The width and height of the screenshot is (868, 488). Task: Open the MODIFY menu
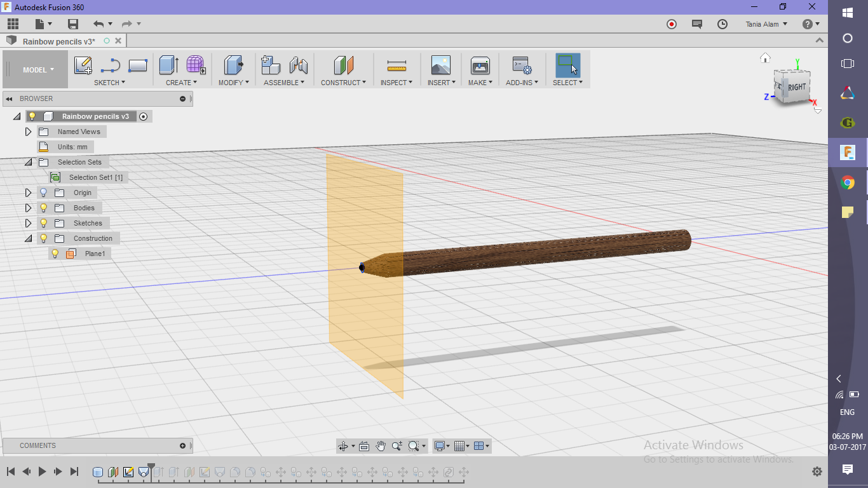233,83
